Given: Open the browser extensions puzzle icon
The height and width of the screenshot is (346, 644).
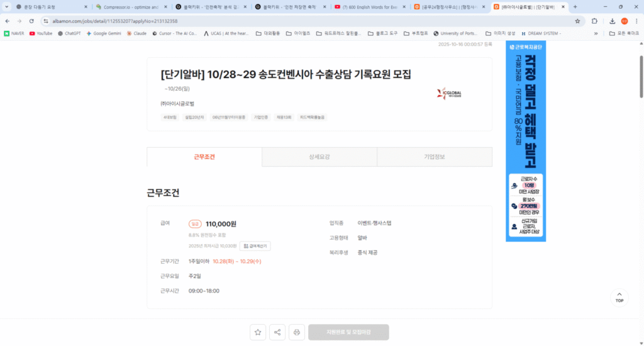Looking at the screenshot, I should tap(594, 21).
